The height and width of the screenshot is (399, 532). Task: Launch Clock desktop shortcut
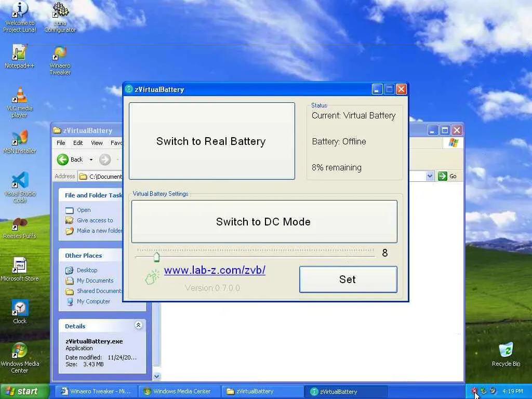point(20,312)
